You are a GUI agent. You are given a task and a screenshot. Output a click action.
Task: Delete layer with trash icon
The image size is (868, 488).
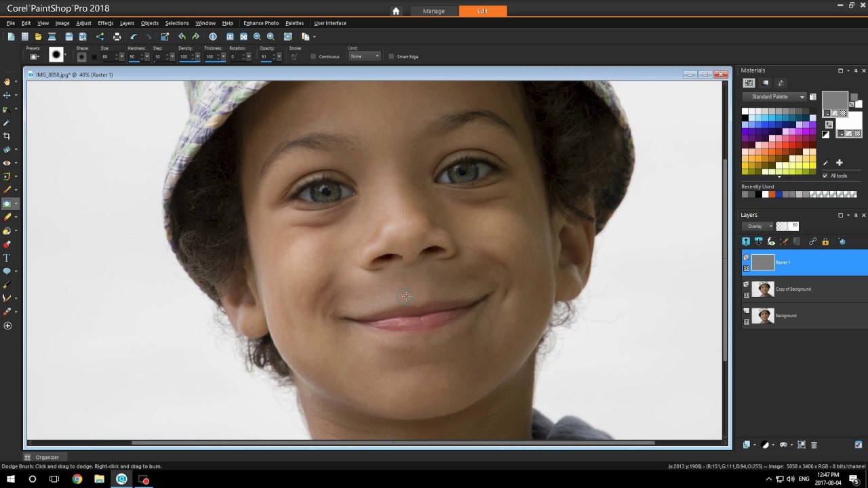click(x=814, y=445)
